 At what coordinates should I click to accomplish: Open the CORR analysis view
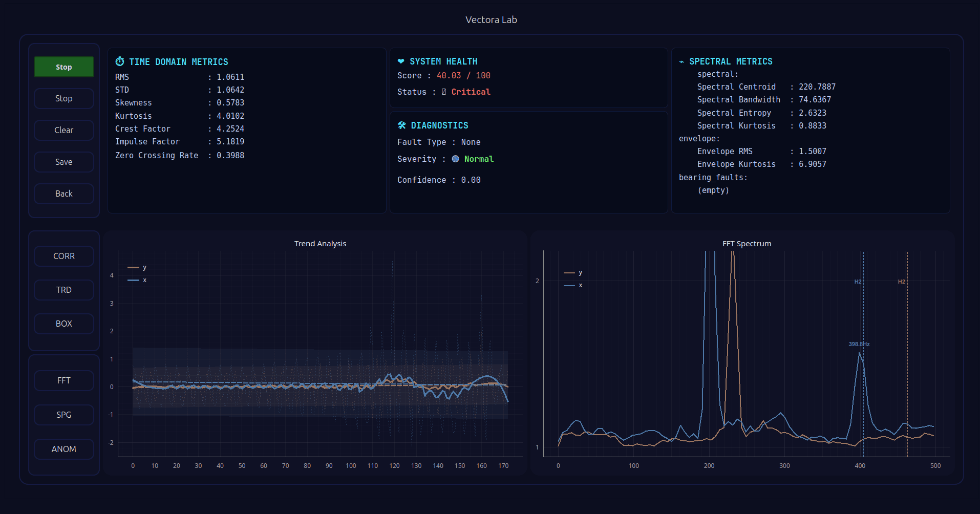(x=64, y=256)
